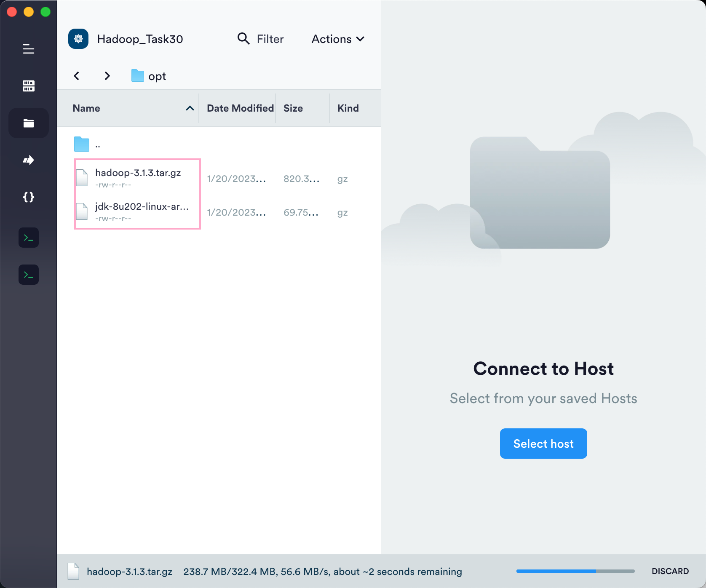The image size is (706, 588).
Task: Click the Filter text label
Action: (270, 39)
